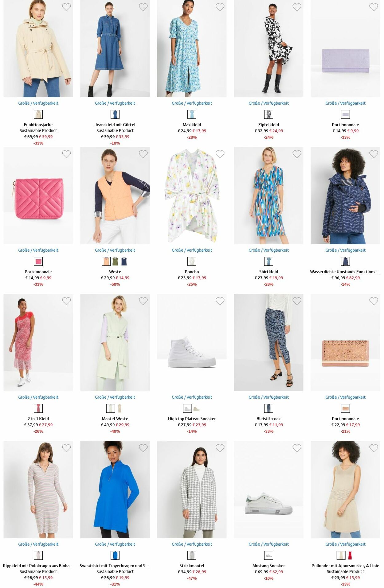
Task: Toggle heart on Wasserdichte Umstands-Funktionsjacke
Action: pos(374,154)
